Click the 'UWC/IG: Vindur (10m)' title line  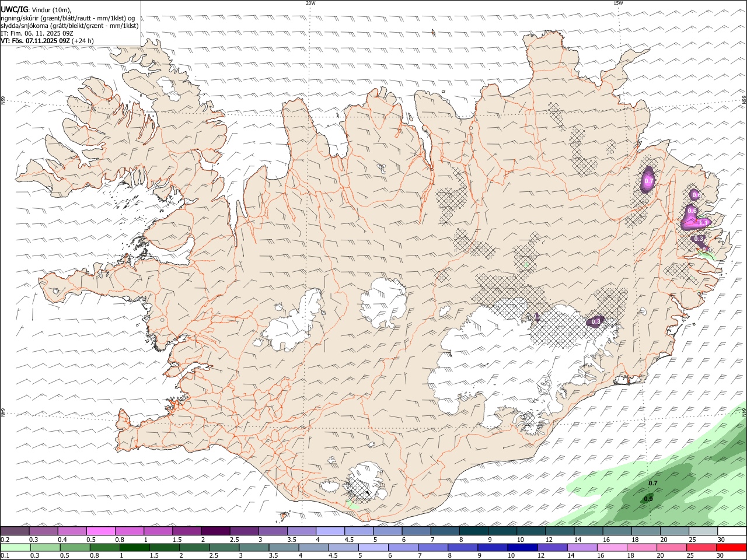pyautogui.click(x=36, y=10)
